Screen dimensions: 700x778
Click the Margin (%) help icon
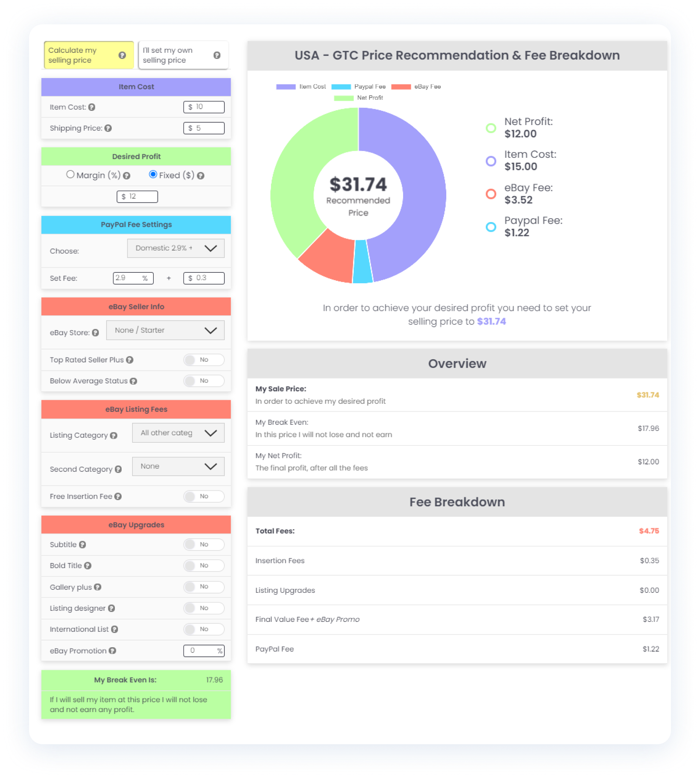pos(127,176)
